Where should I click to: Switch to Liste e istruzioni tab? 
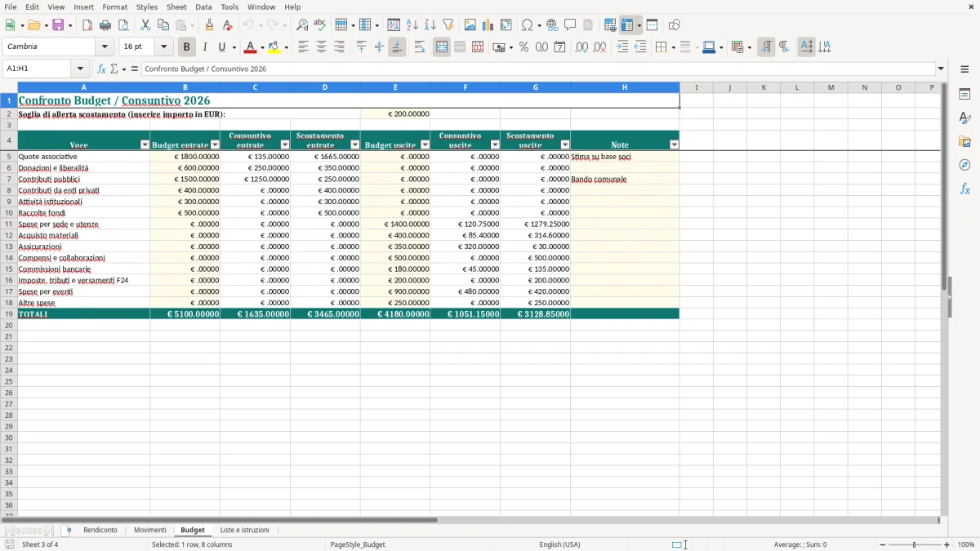tap(245, 531)
